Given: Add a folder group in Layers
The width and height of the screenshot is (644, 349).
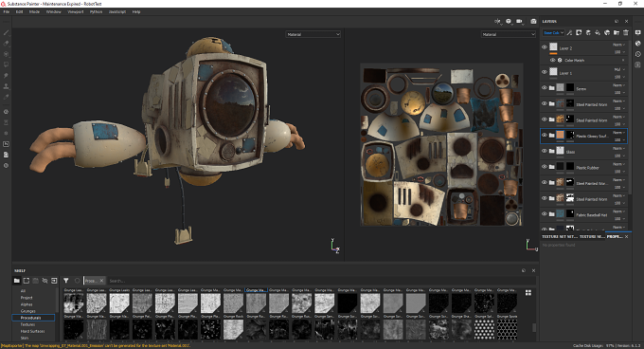Looking at the screenshot, I should coord(617,32).
